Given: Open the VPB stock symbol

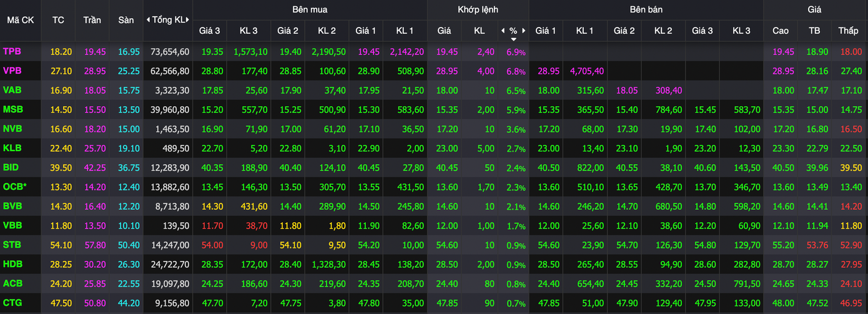Looking at the screenshot, I should pos(12,71).
